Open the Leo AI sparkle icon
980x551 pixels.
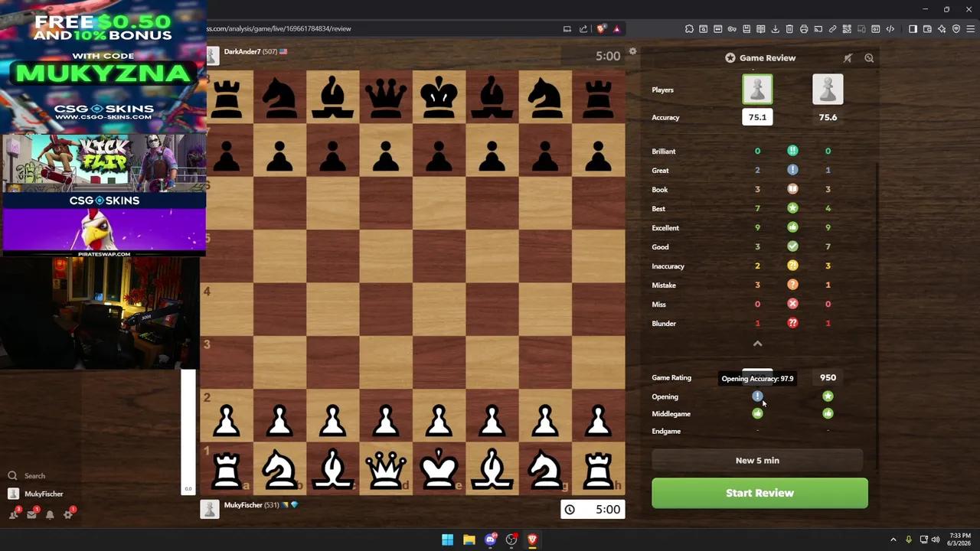942,29
